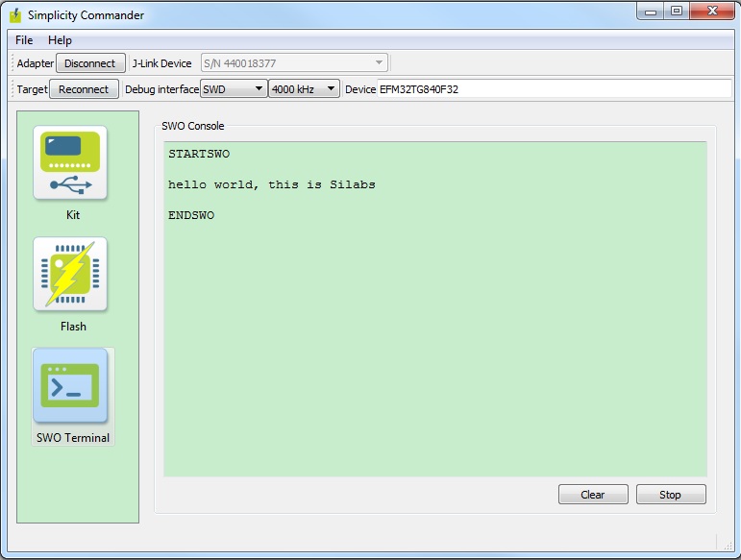Select the SWO Terminal icon
The image size is (741, 560).
[70, 385]
